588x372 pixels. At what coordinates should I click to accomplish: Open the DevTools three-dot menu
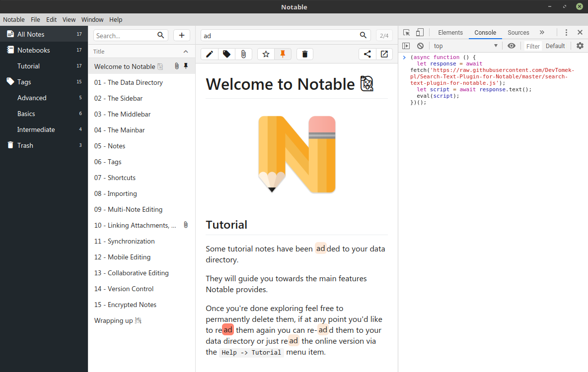pos(566,33)
